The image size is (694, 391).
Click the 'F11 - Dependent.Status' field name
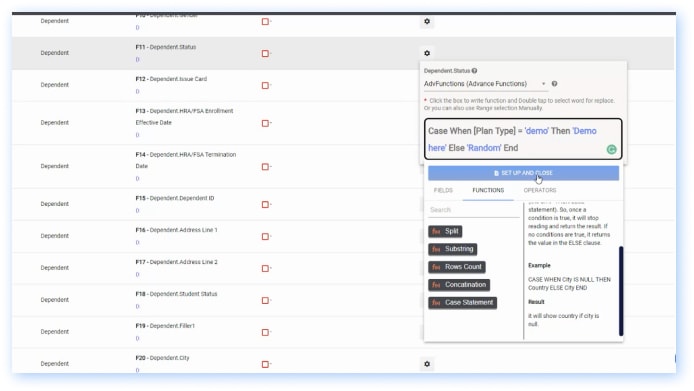coord(166,47)
